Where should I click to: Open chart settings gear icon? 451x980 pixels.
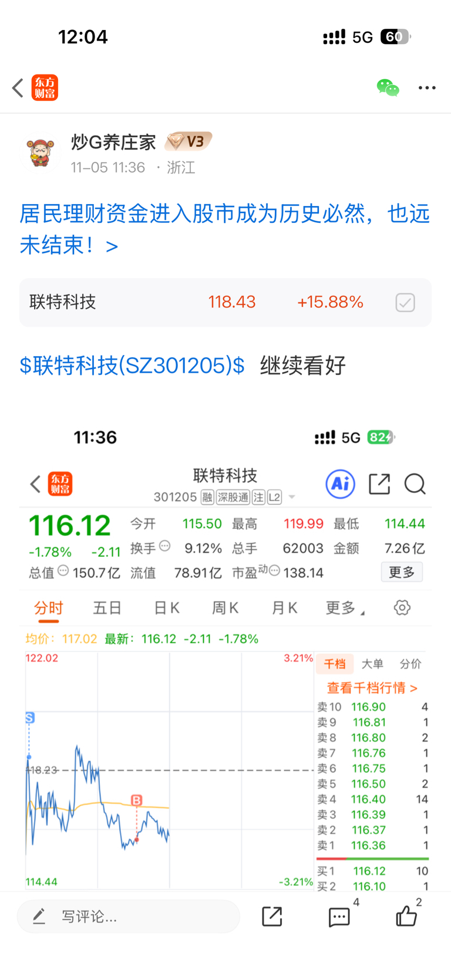[402, 607]
